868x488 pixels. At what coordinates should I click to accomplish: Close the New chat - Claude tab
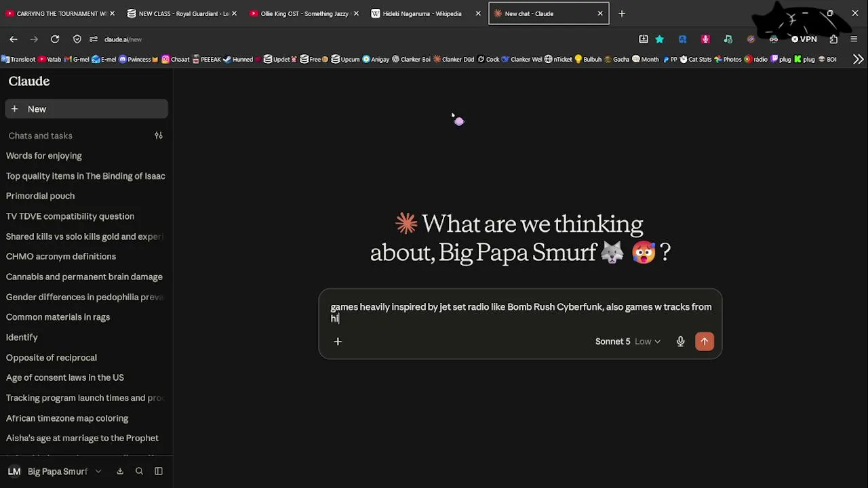click(x=600, y=14)
